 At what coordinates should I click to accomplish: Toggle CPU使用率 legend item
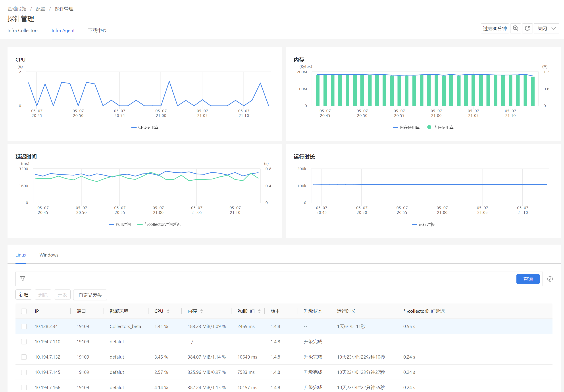click(145, 127)
